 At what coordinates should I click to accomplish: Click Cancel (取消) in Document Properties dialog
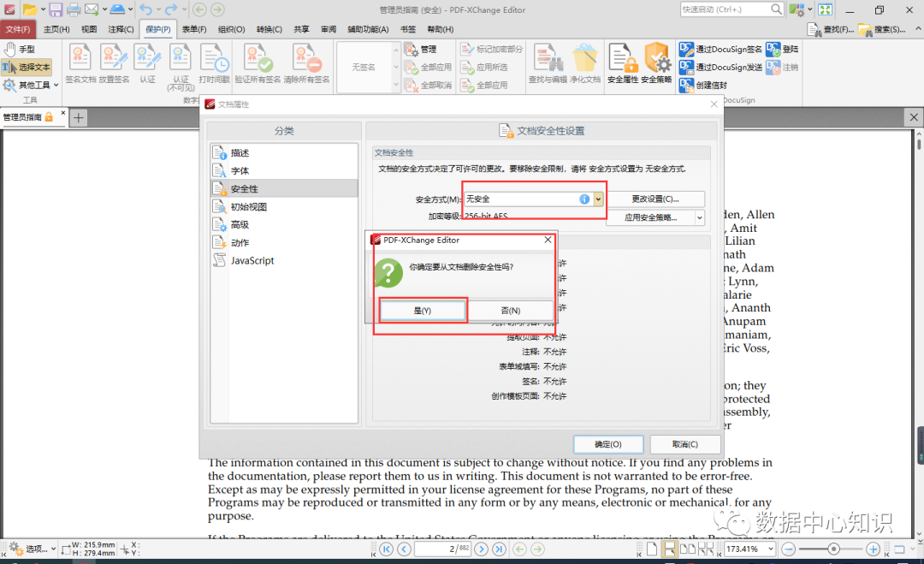click(684, 444)
